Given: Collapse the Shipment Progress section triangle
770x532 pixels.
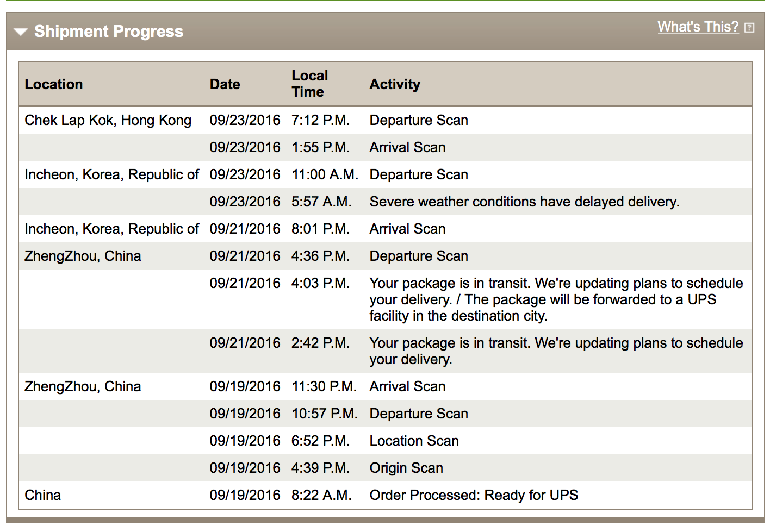Looking at the screenshot, I should 21,32.
